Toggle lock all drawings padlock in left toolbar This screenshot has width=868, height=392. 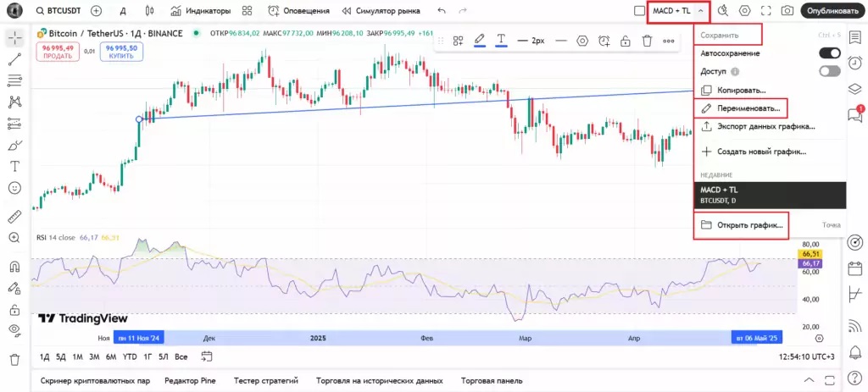(x=15, y=310)
